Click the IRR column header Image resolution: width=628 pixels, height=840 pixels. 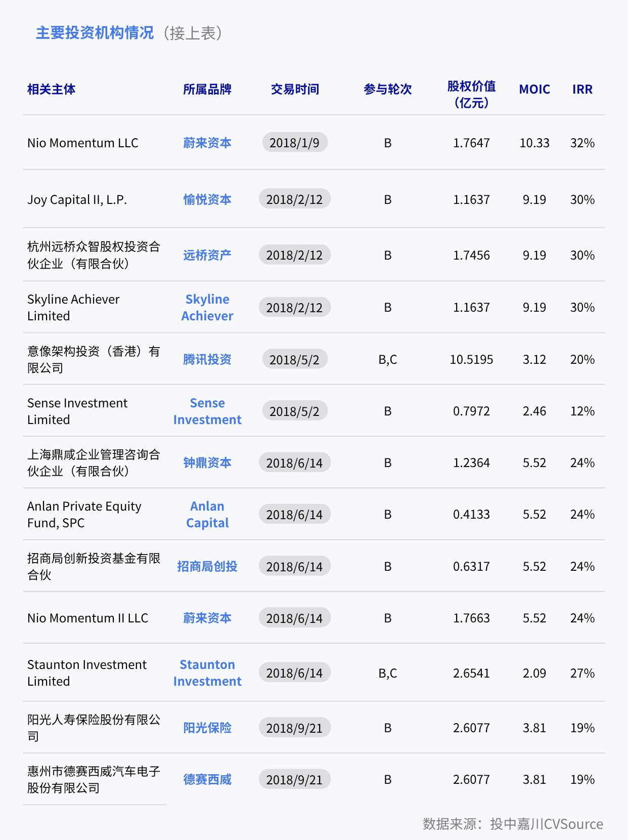tap(582, 89)
